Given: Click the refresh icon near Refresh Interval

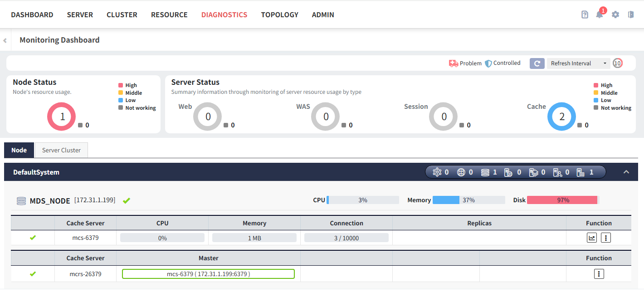Looking at the screenshot, I should [x=537, y=63].
